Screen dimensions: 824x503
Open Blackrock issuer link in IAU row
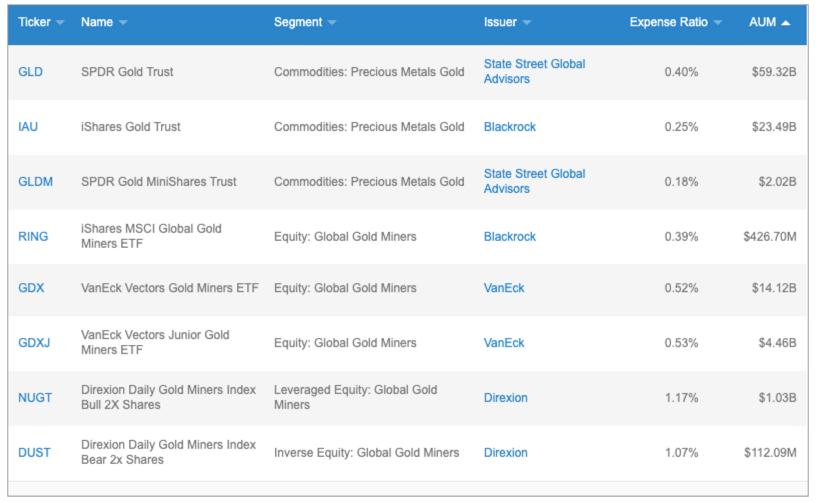tap(510, 127)
